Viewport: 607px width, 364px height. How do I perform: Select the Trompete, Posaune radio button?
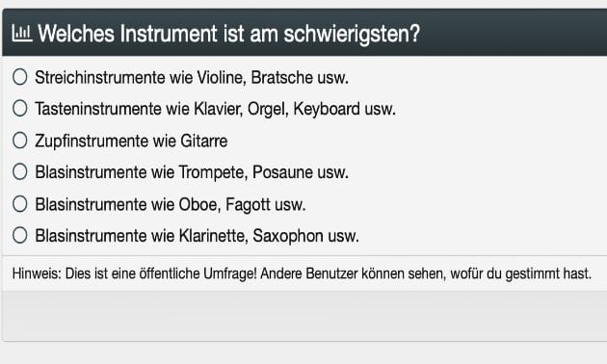coord(19,171)
